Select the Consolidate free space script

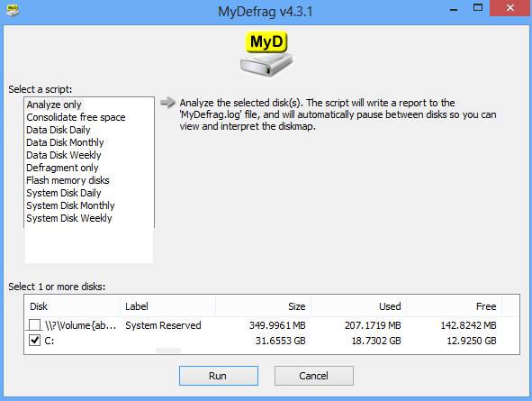(76, 117)
